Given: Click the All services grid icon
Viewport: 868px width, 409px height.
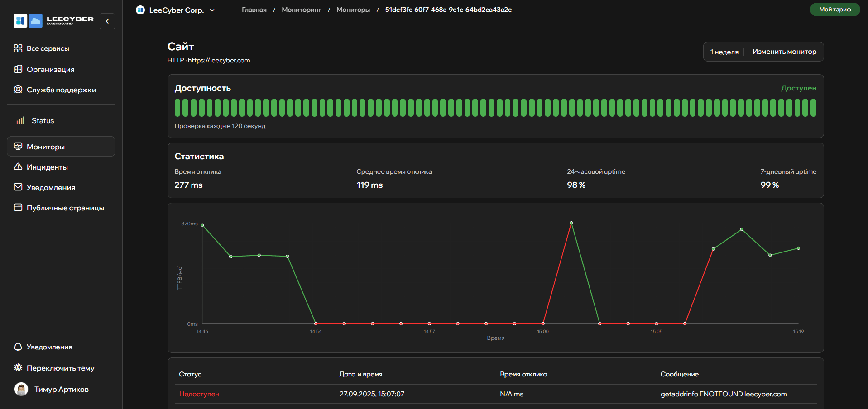Looking at the screenshot, I should [x=18, y=48].
